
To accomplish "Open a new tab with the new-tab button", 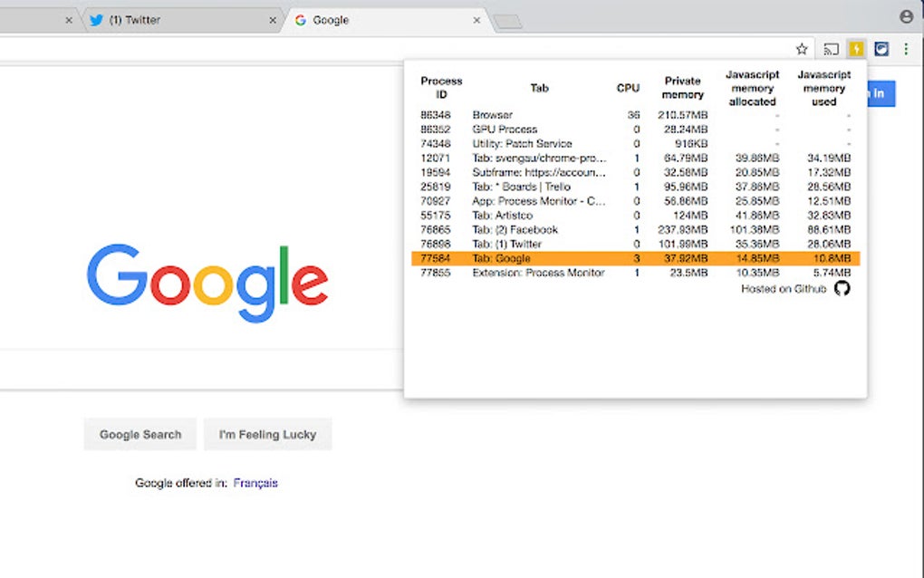I will pyautogui.click(x=507, y=23).
